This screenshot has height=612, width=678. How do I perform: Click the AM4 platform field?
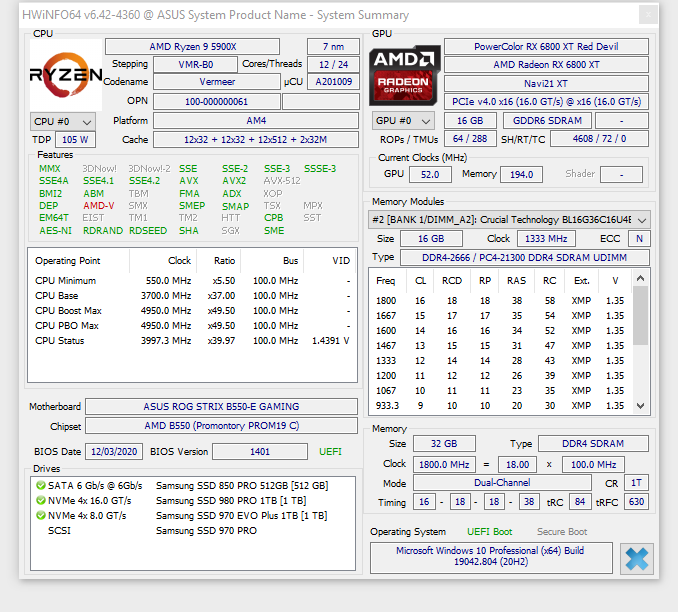tap(256, 121)
